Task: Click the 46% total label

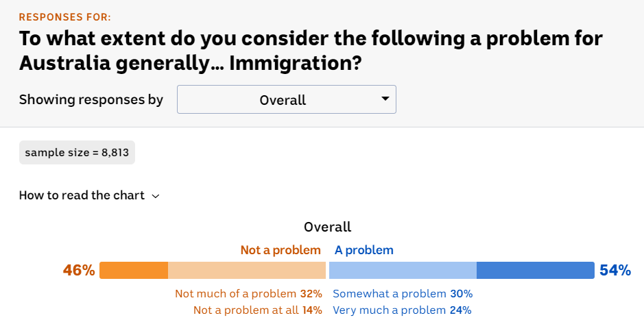Action: (x=79, y=270)
